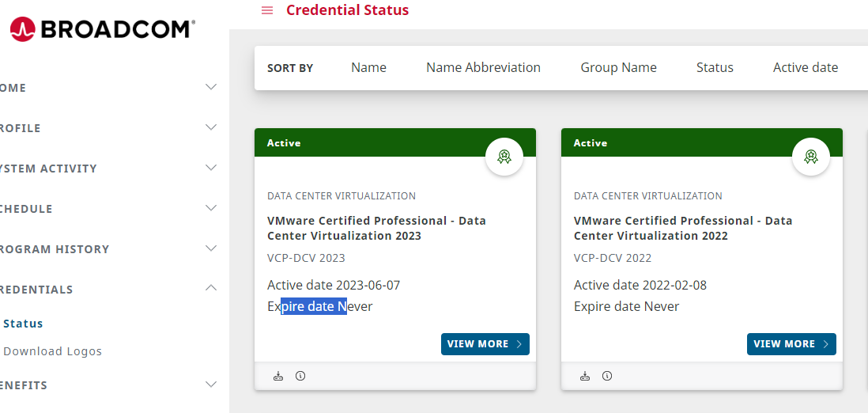Click 'DATA CENTER VIRTUALIZATION' label on 2023 card

pos(342,196)
